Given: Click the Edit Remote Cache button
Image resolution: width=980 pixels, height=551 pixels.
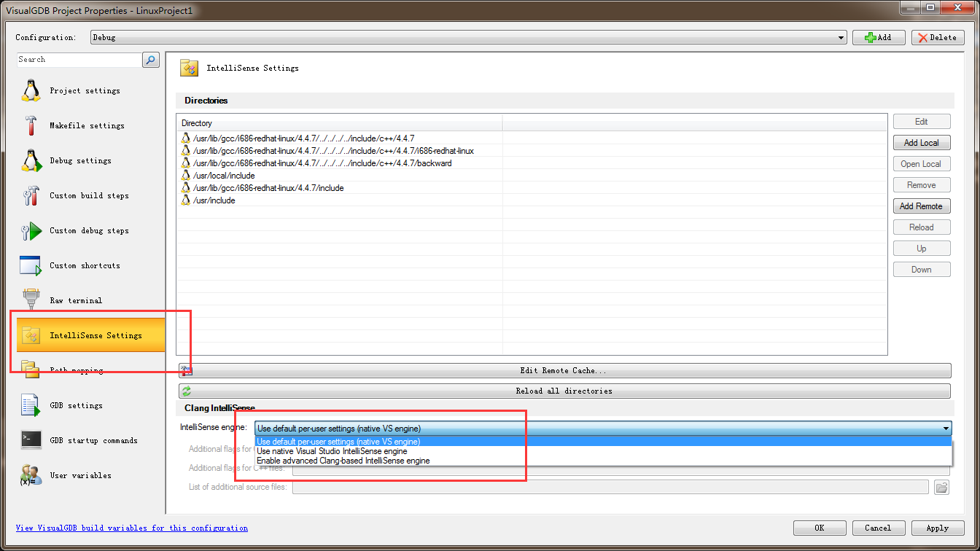Looking at the screenshot, I should point(564,370).
